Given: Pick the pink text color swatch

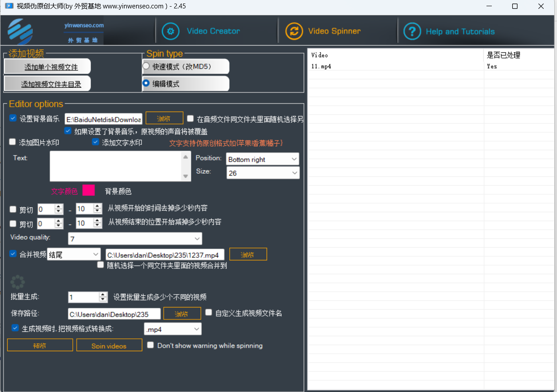Looking at the screenshot, I should pyautogui.click(x=89, y=190).
